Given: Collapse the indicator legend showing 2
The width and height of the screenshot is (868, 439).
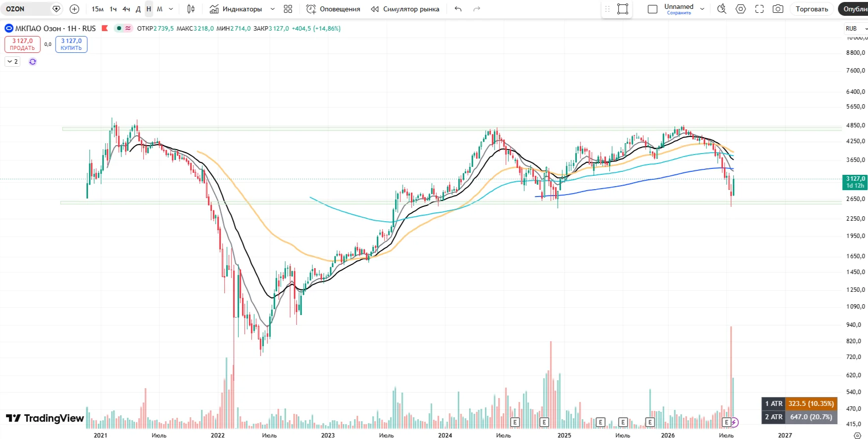Looking at the screenshot, I should coord(12,62).
